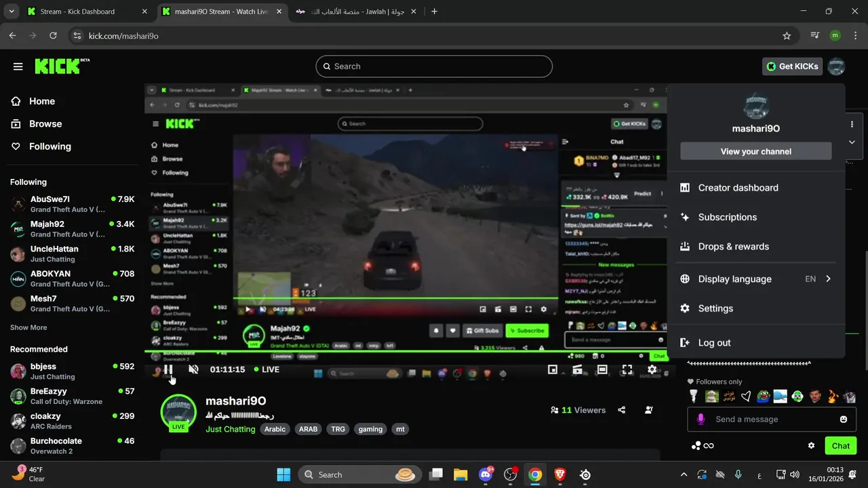Screen dimensions: 868x488
Task: Open the video player settings gear
Action: point(652,369)
